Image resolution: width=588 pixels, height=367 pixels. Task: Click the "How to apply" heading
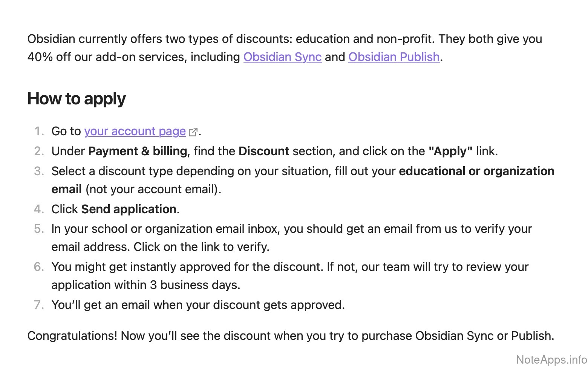pos(77,99)
